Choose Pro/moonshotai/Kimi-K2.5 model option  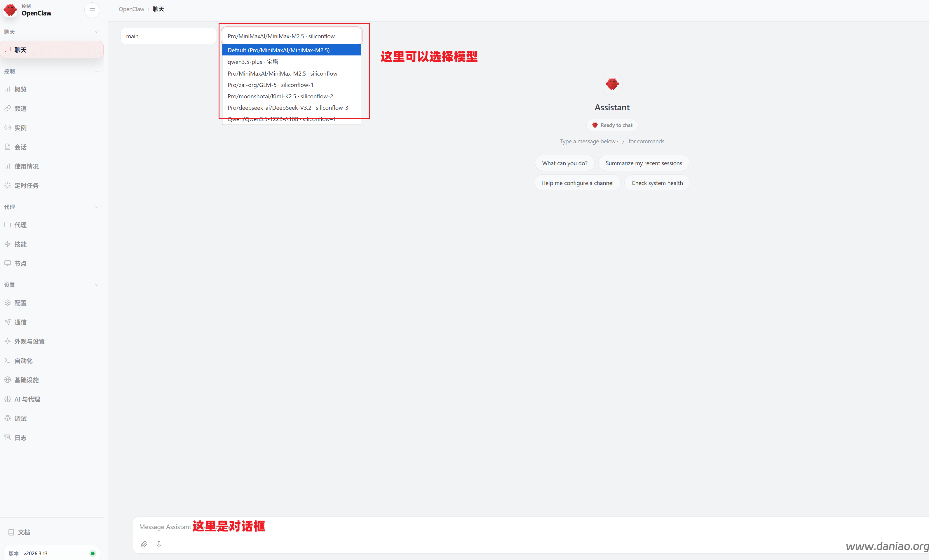coord(280,97)
